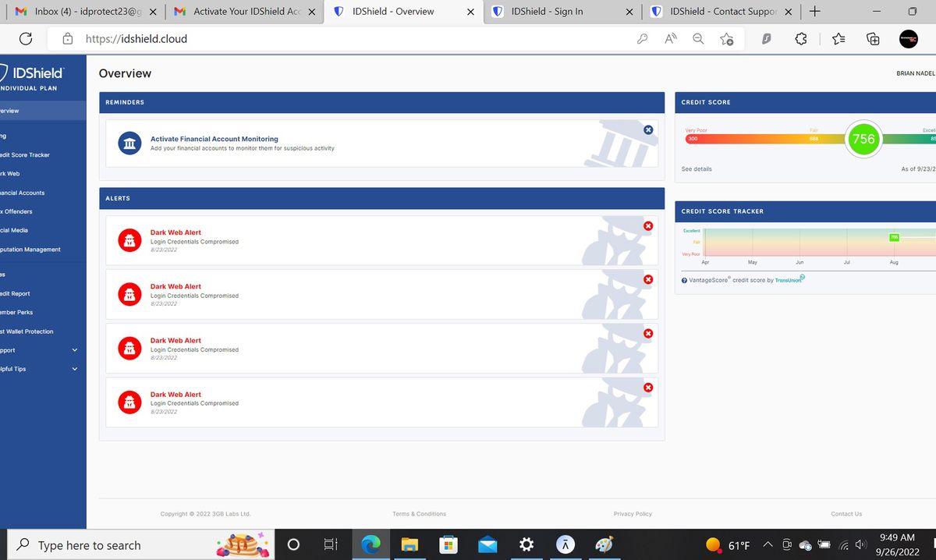Expand the Helpful Tips section
This screenshot has width=936, height=560.
coord(75,369)
